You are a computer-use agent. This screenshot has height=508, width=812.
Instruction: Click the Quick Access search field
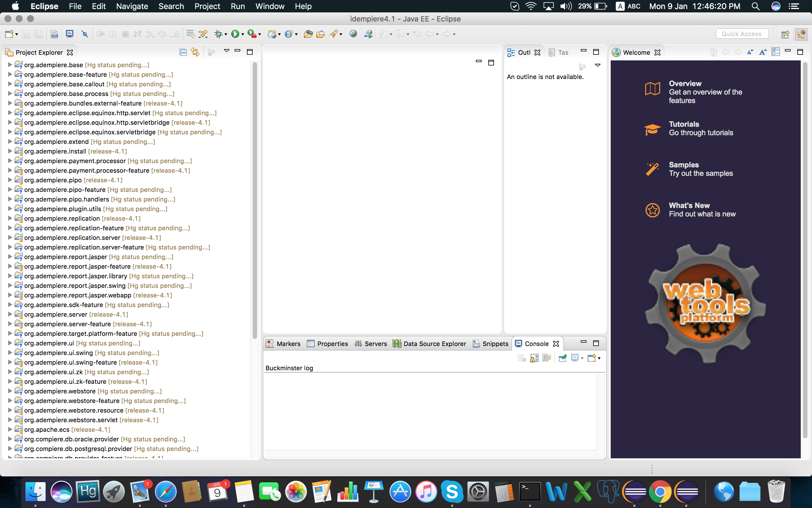coord(742,34)
